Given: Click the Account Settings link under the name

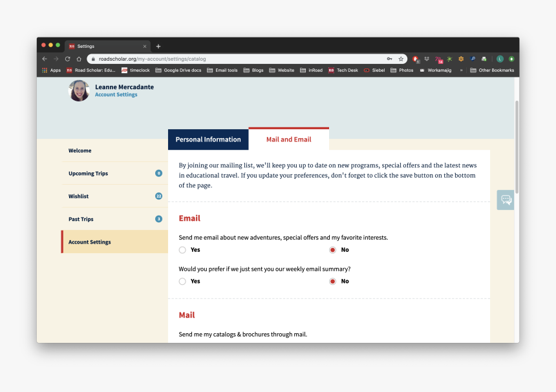Looking at the screenshot, I should coord(116,94).
